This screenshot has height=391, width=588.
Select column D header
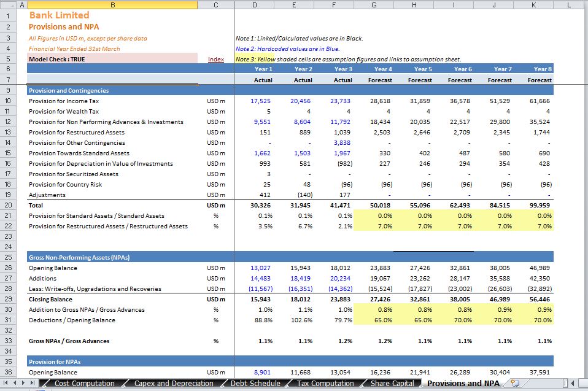click(x=254, y=5)
